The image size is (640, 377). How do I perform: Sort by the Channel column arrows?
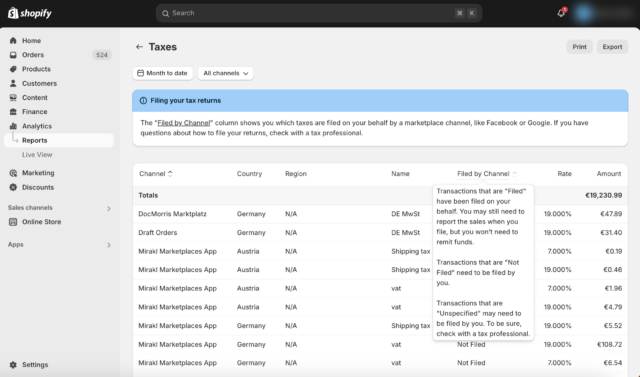pos(170,174)
